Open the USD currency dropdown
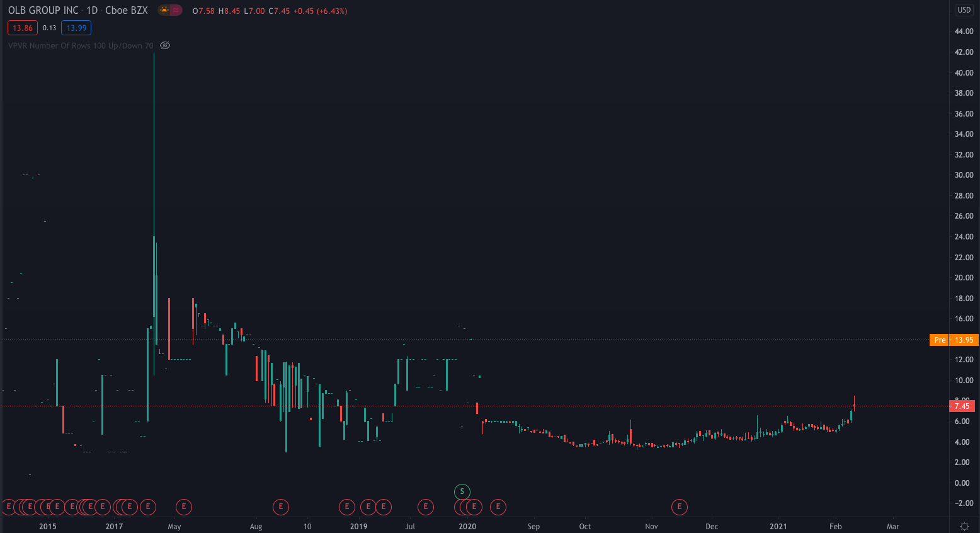The width and height of the screenshot is (980, 533). (x=964, y=9)
